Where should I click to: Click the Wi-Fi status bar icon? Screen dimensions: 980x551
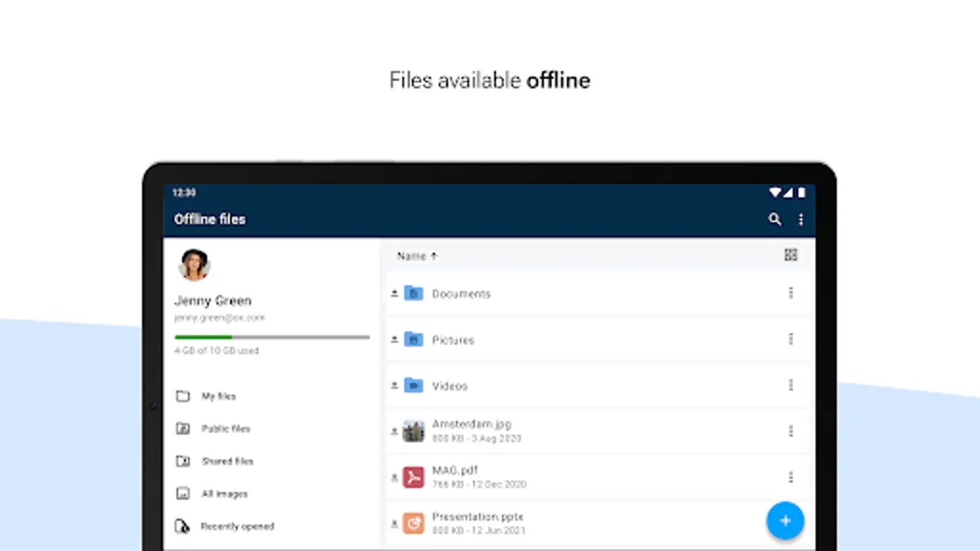pyautogui.click(x=775, y=192)
